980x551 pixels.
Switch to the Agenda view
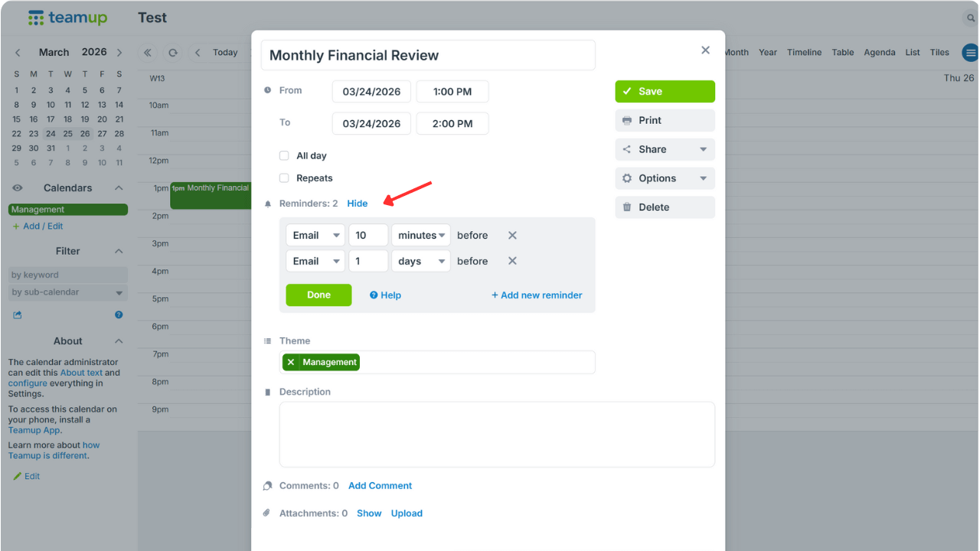point(879,53)
